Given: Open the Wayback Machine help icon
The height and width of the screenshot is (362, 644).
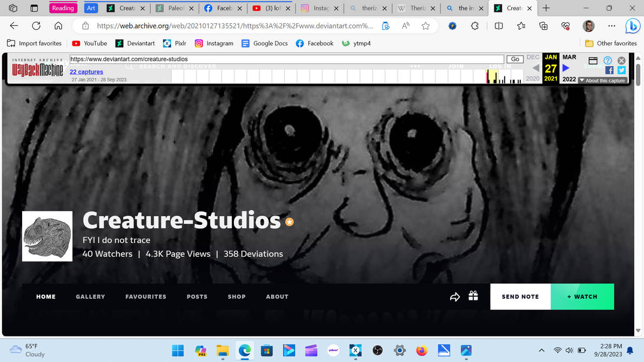Looking at the screenshot, I should coord(608,61).
